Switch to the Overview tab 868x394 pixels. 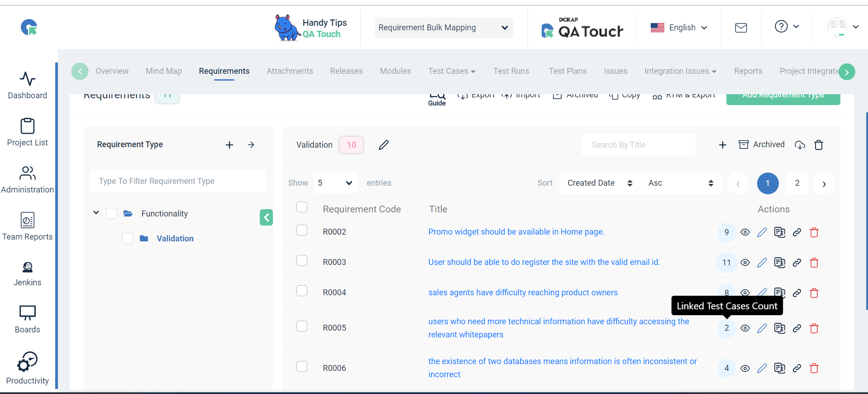[112, 71]
